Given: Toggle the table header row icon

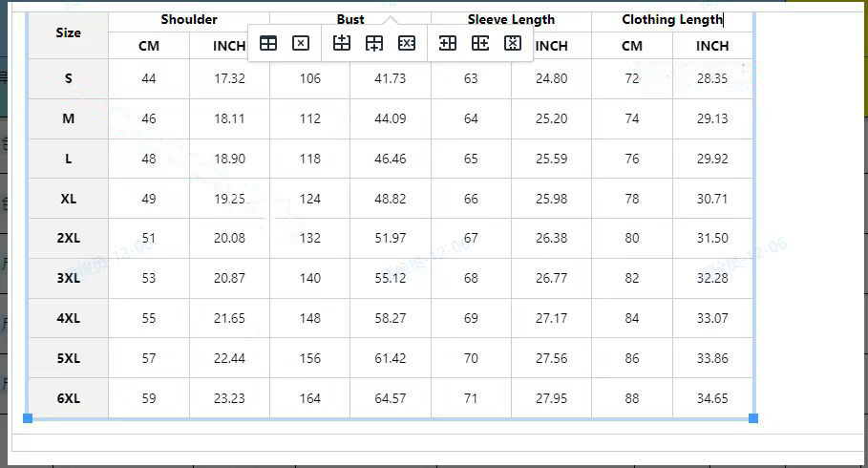Looking at the screenshot, I should (268, 43).
